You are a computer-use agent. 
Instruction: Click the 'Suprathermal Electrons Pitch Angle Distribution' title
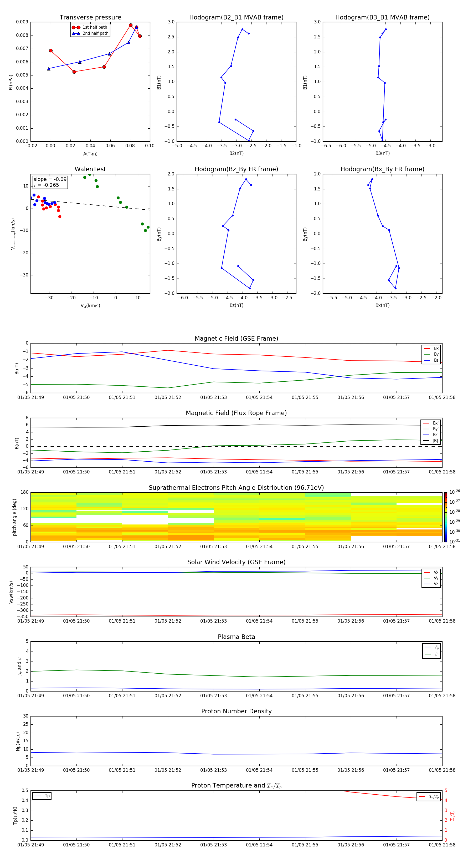tap(236, 488)
